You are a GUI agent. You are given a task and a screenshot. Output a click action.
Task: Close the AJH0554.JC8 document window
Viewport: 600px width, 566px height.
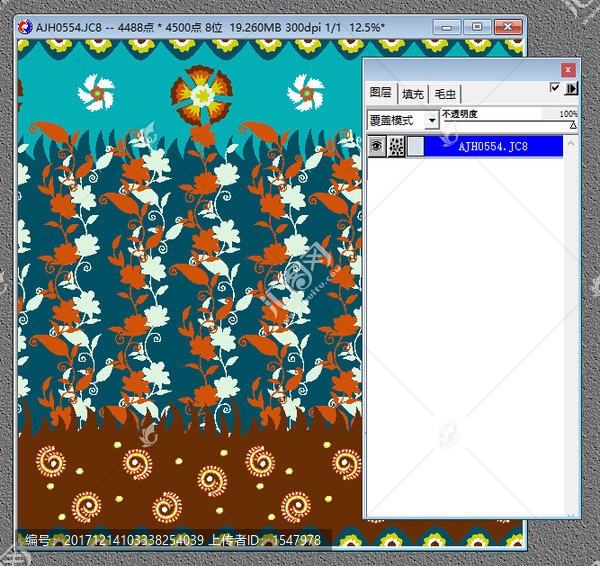508,27
